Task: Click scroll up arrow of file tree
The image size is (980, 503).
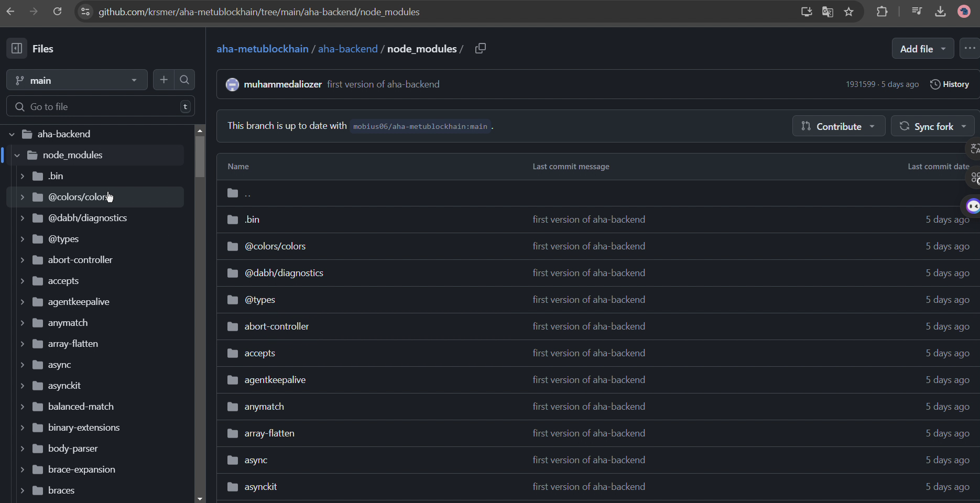Action: pos(200,130)
